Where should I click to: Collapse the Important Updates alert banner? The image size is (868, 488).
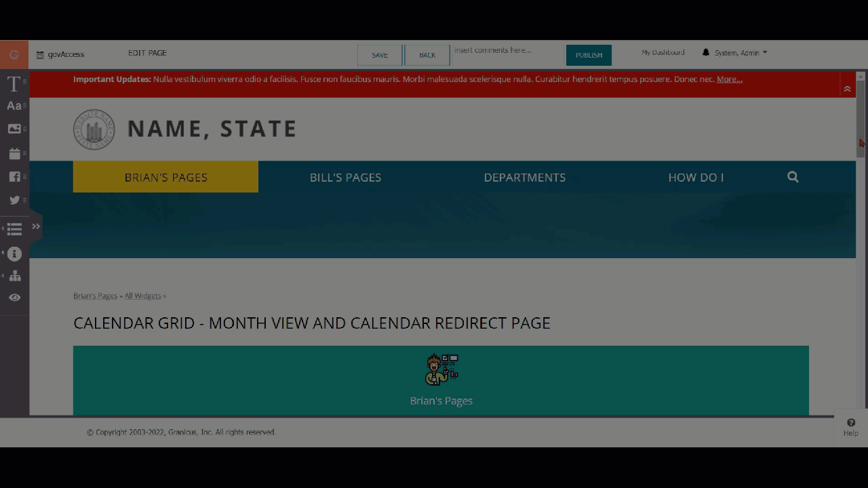click(x=847, y=89)
